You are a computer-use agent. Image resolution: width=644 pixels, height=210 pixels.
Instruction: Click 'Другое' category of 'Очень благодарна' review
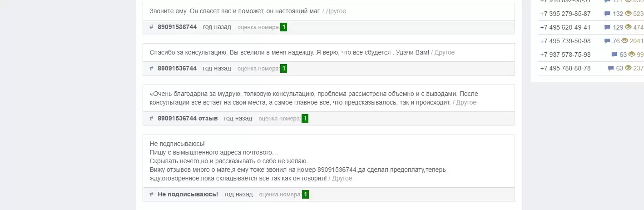466,102
